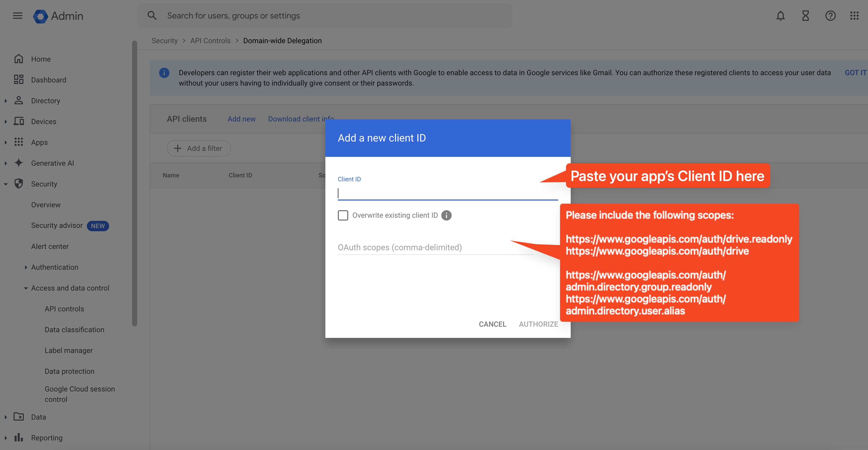Check the Overwrite existing client ID box
Image resolution: width=868 pixels, height=450 pixels.
point(343,215)
